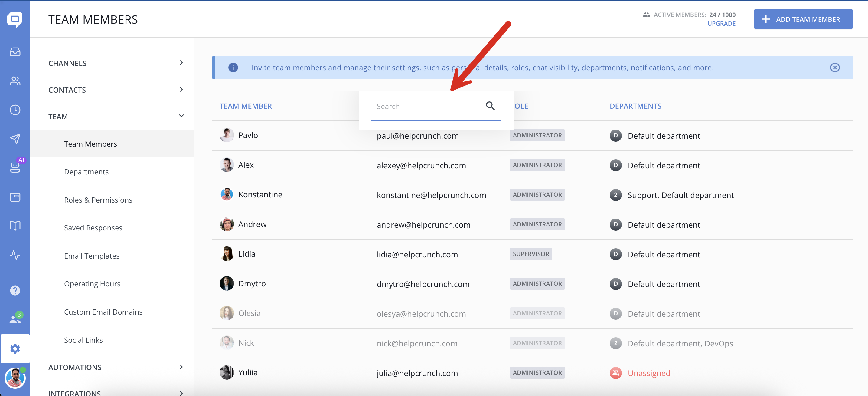The height and width of the screenshot is (396, 868).
Task: Open the Email Templates page
Action: coord(92,256)
